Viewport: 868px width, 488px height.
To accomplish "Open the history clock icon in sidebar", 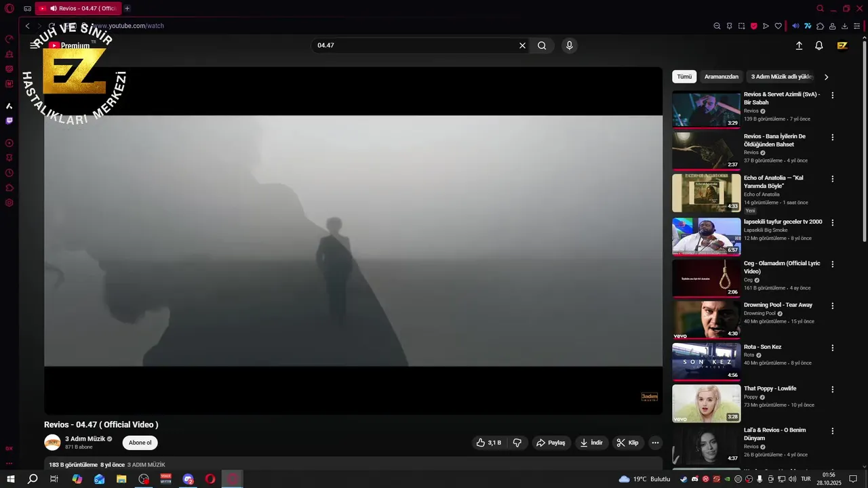I will point(9,173).
